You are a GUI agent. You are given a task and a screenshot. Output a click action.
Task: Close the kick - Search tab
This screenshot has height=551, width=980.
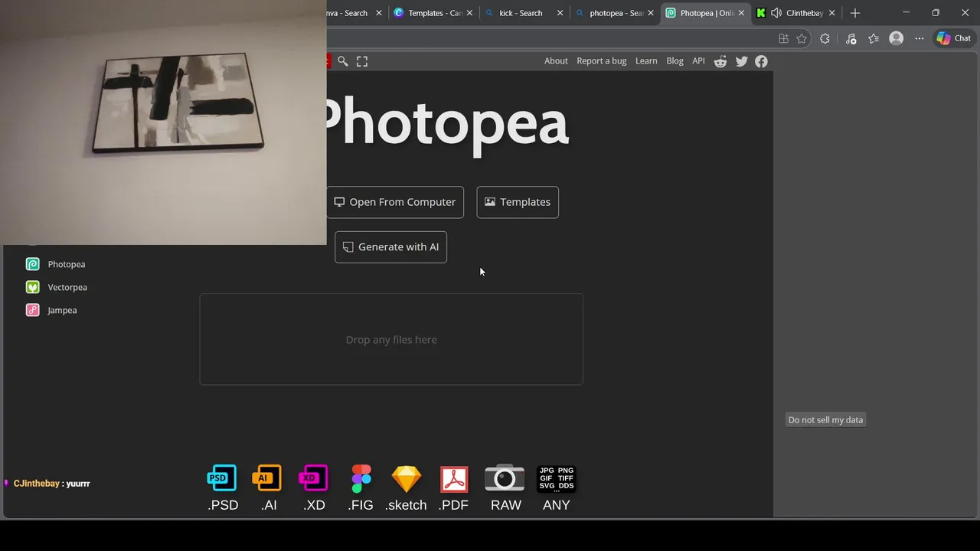[x=560, y=13]
